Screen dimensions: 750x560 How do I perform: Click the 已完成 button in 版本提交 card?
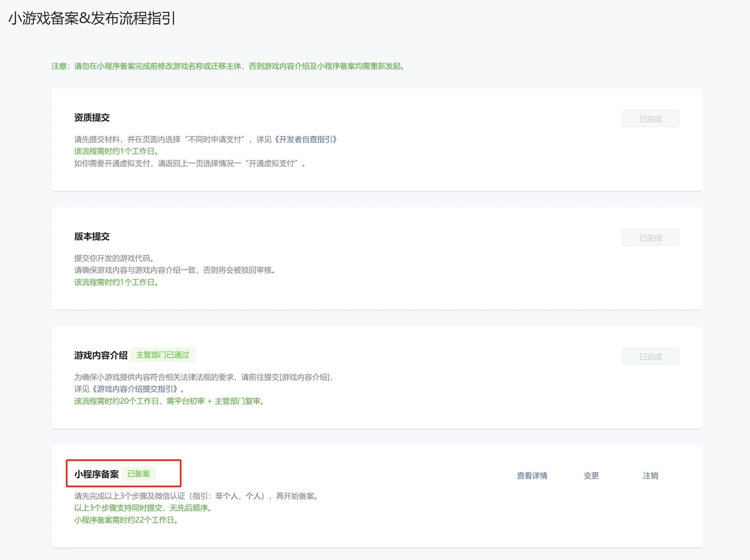click(650, 237)
